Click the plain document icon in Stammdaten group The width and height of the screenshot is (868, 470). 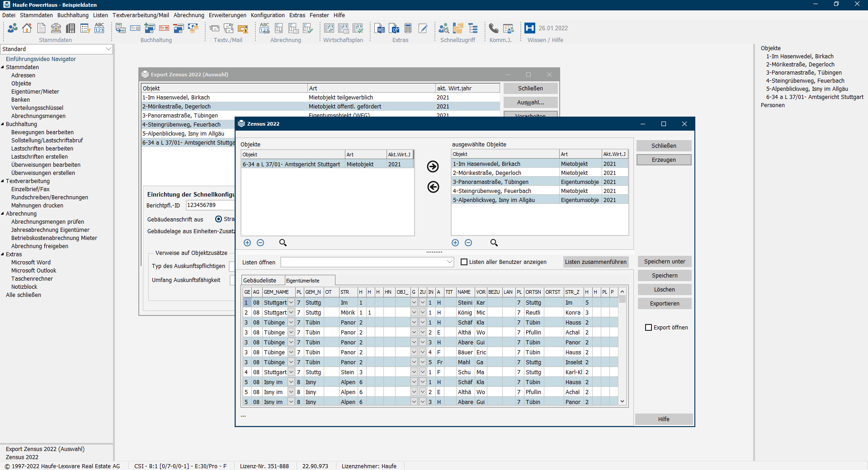coord(42,28)
